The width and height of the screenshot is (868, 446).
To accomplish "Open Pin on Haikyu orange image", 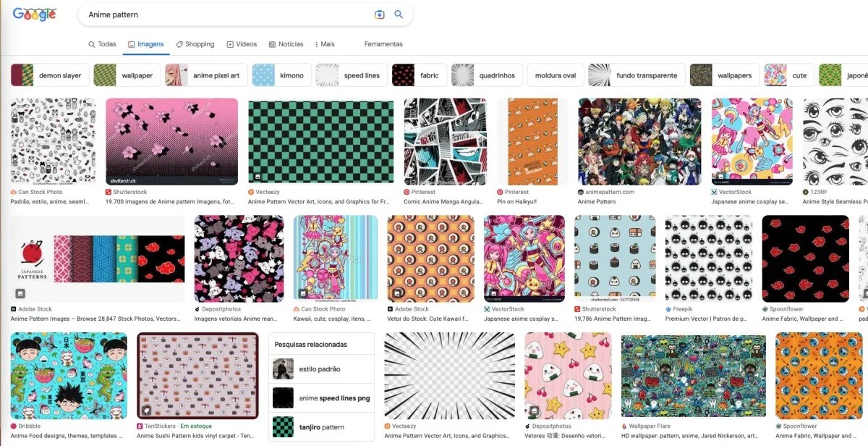I will pos(532,141).
